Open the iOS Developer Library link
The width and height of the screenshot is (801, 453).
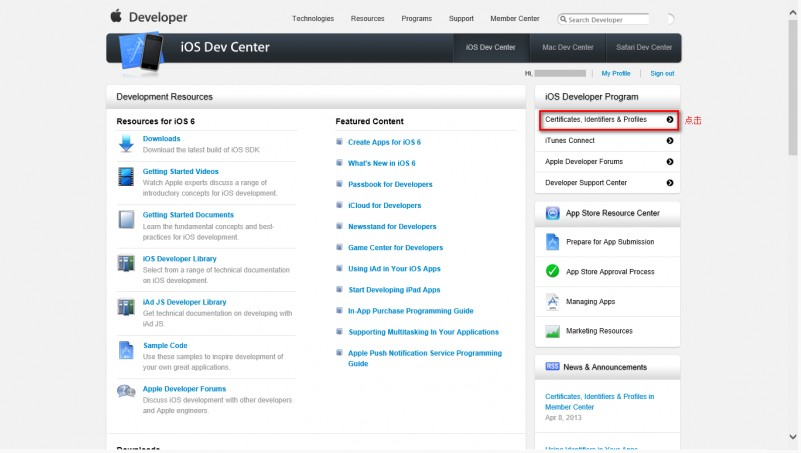click(x=179, y=259)
